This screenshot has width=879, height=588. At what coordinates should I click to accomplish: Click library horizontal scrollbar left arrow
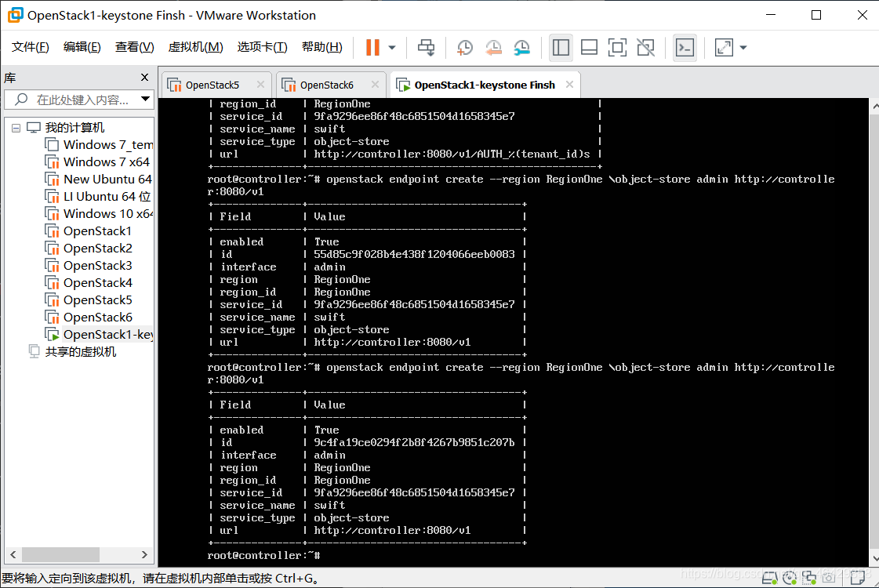tap(13, 555)
